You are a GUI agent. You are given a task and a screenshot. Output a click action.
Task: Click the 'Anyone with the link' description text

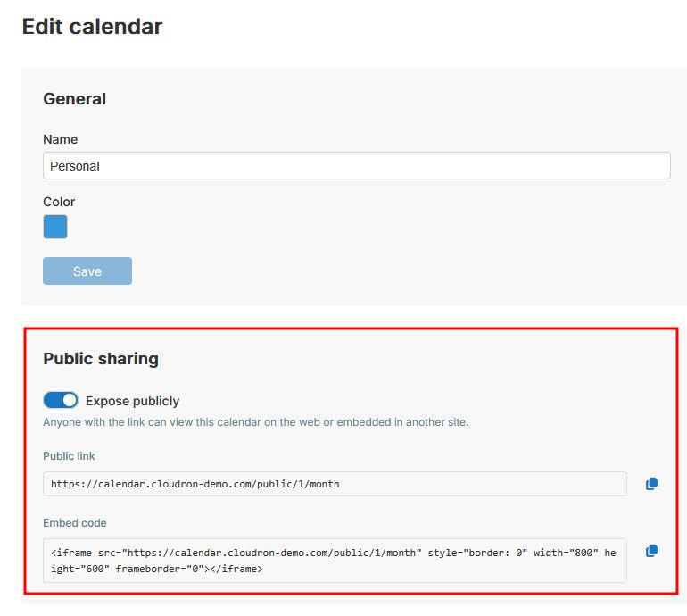[256, 422]
